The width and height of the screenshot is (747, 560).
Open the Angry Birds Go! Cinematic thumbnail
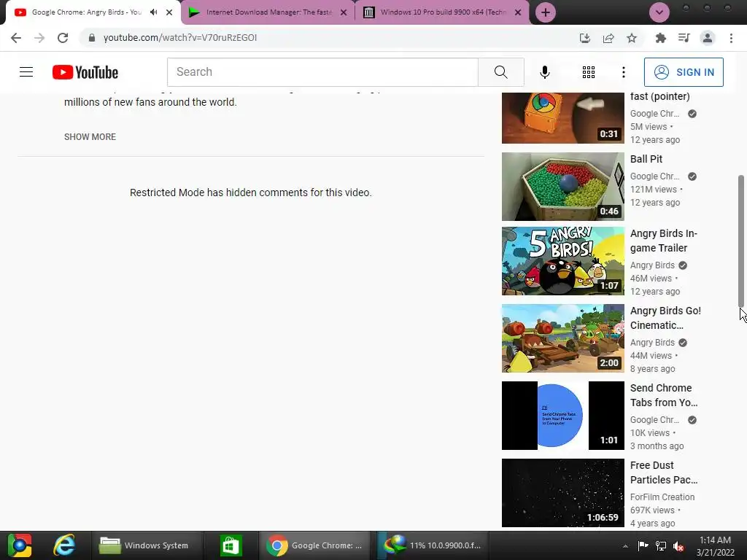(562, 338)
